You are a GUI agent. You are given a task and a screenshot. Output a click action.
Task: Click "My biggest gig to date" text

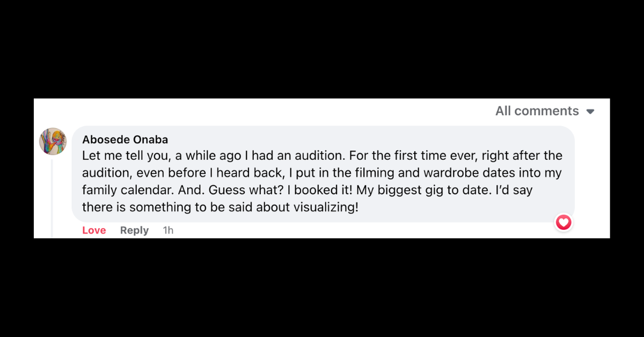pos(421,190)
